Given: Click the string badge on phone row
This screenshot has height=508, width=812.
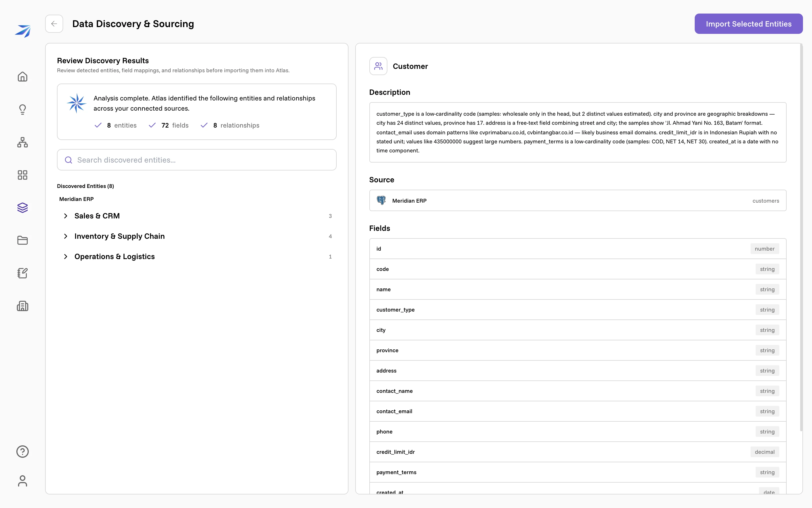Looking at the screenshot, I should click(767, 432).
